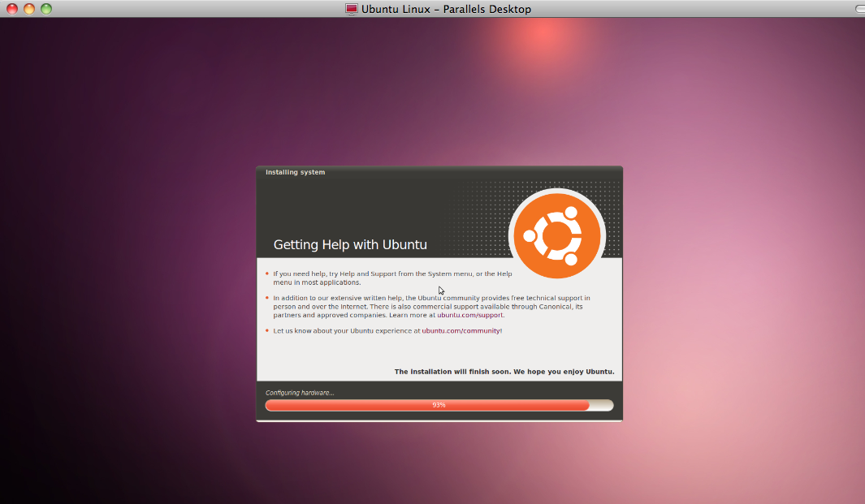Open the ubuntu.com/support link
Viewport: 865px width, 504px height.
tap(470, 316)
